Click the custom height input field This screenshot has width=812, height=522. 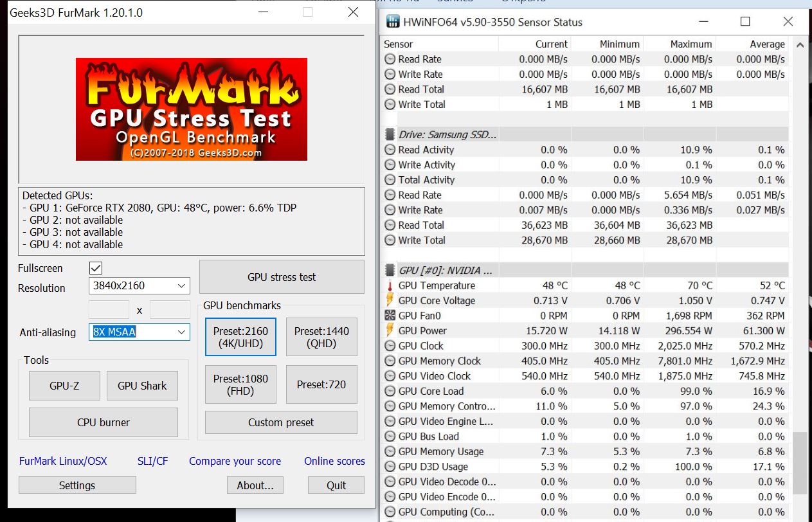coord(170,310)
